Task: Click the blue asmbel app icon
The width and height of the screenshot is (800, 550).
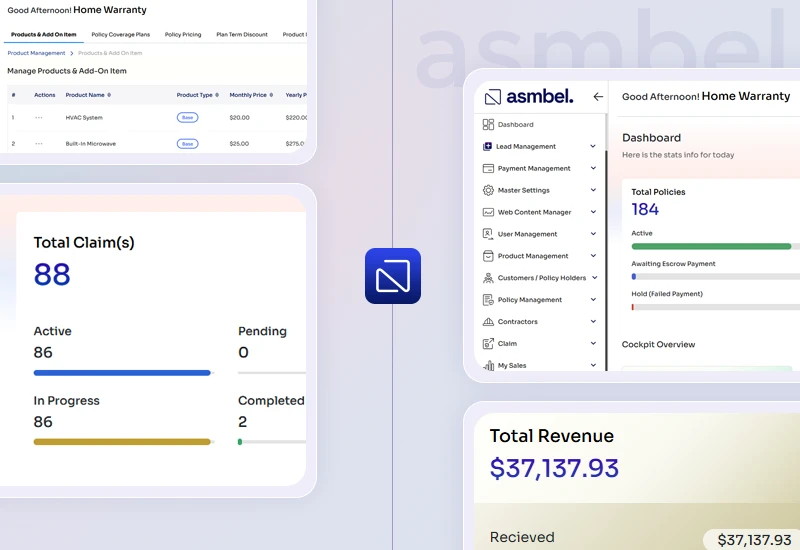Action: click(393, 276)
